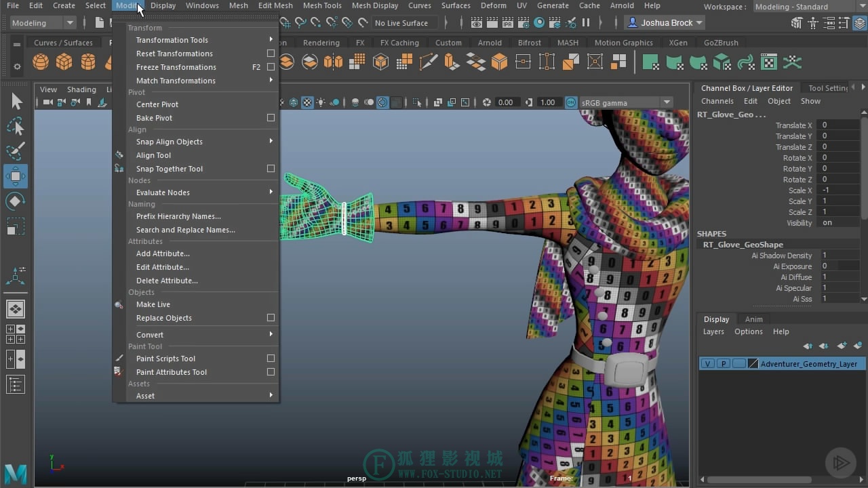This screenshot has height=488, width=868.
Task: Click the Bridge shelf icon
Action: tap(476, 62)
